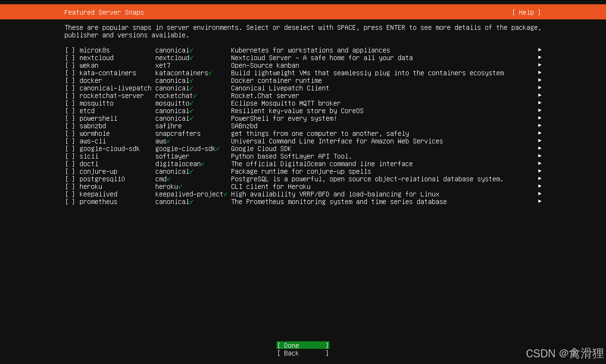Show details arrow for kata-containers
The image size is (606, 364).
(x=540, y=72)
